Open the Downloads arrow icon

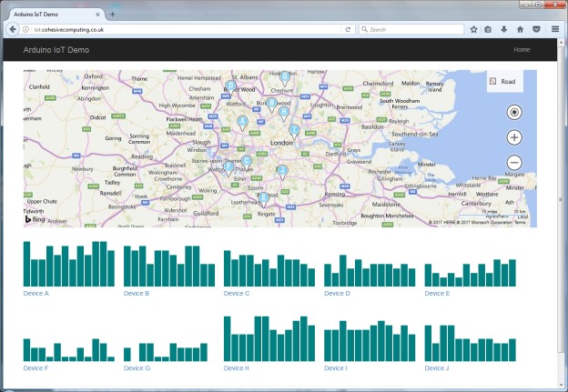(x=504, y=29)
